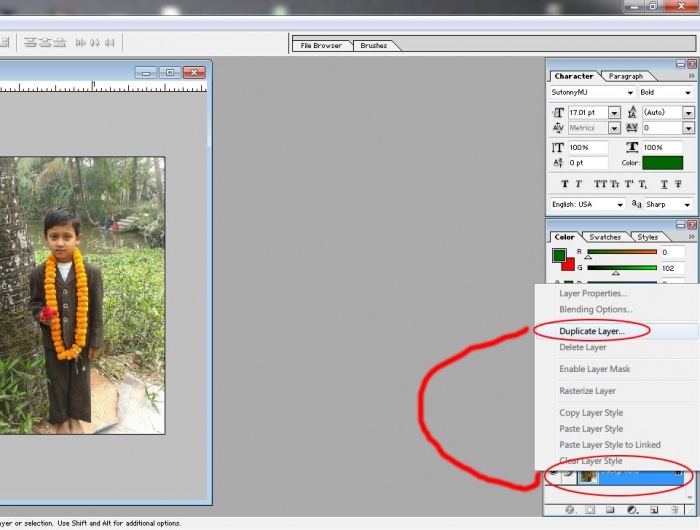Open the SutonnyMJ font family dropdown
The image size is (700, 530).
(630, 92)
